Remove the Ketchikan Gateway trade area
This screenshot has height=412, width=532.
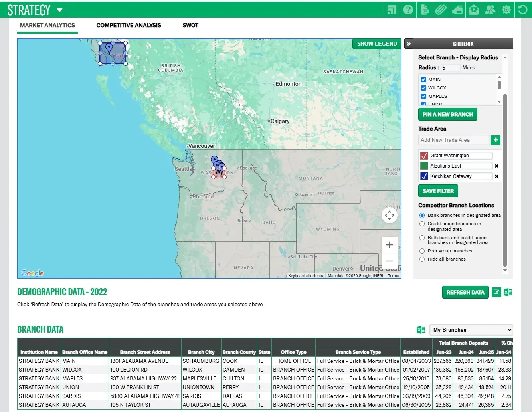pos(497,176)
